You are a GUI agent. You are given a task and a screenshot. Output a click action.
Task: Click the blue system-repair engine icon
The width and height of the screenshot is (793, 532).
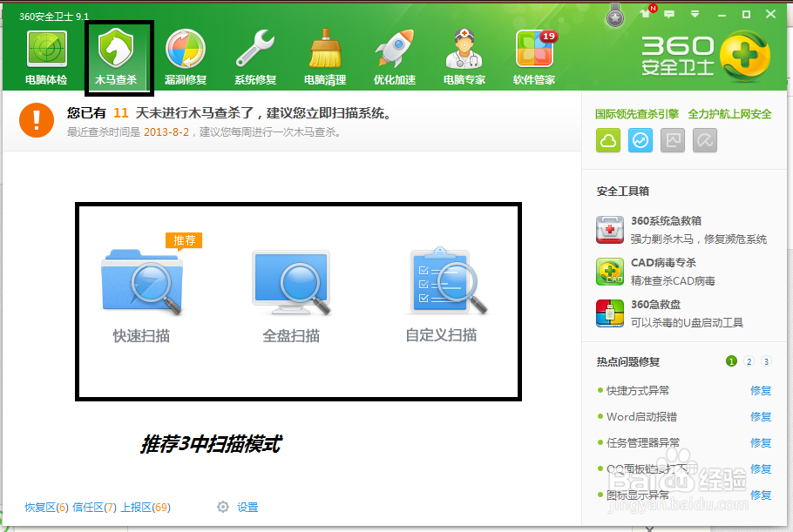[640, 140]
